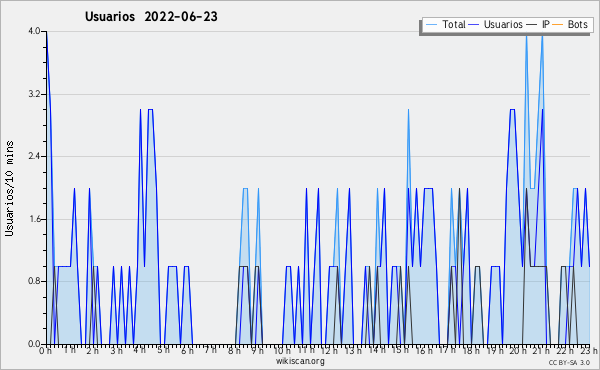
Task: Click the 0.0 y-axis value
Action: point(35,344)
